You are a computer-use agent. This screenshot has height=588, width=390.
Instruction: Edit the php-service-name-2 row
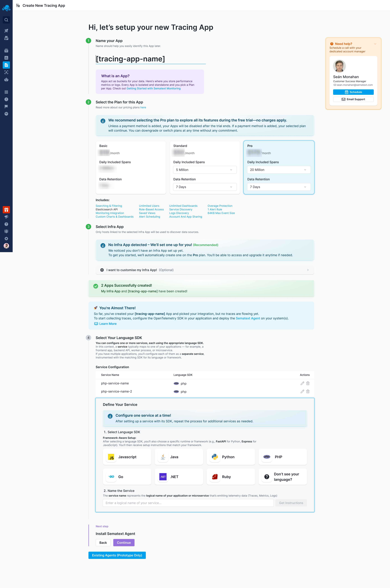[x=302, y=392]
